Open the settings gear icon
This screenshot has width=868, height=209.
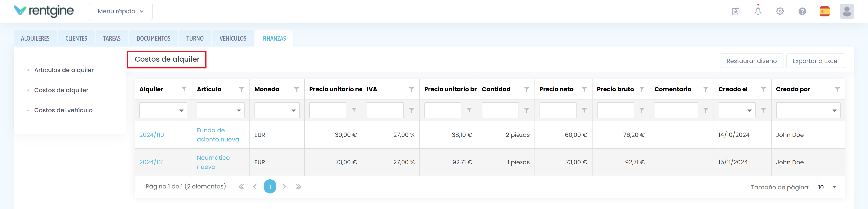point(780,11)
